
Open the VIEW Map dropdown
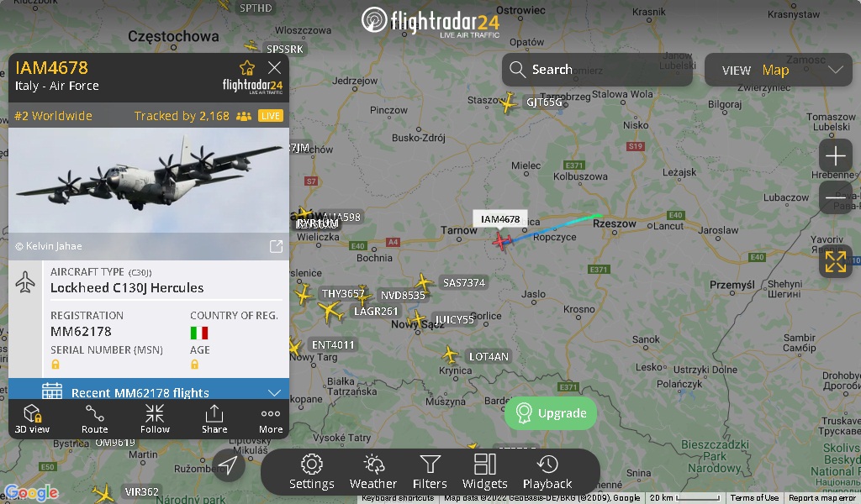pos(778,70)
